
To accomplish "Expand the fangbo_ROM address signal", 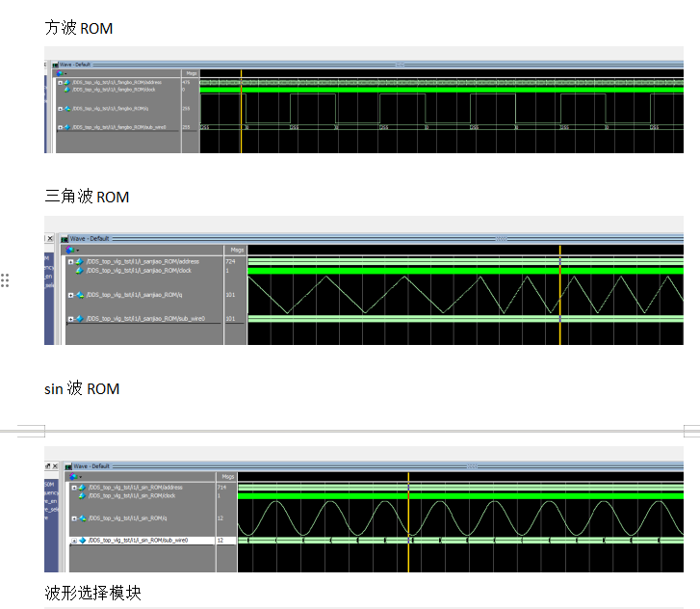I will click(x=60, y=83).
